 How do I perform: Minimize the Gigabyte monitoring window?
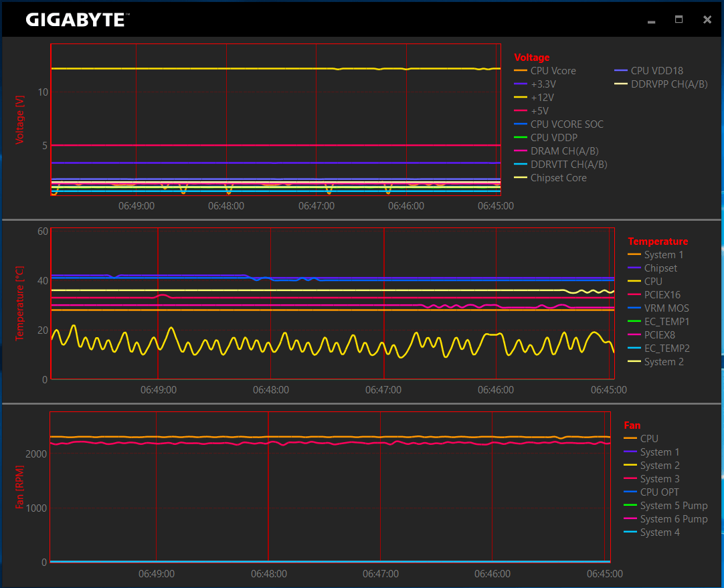pos(652,20)
